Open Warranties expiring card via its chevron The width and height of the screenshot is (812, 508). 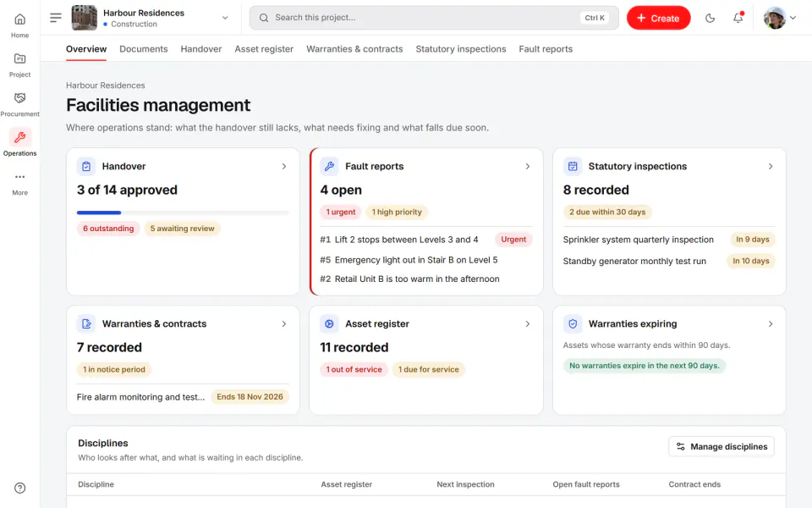[x=770, y=324]
